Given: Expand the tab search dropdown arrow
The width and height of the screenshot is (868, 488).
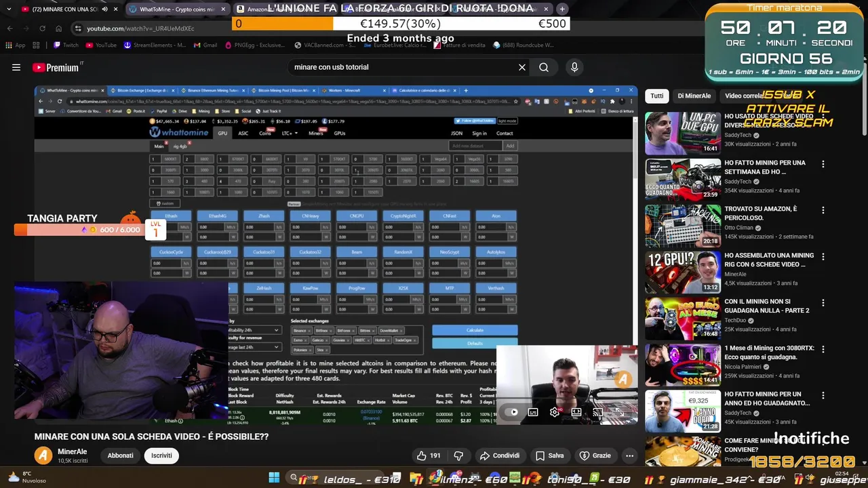Looking at the screenshot, I should pyautogui.click(x=9, y=9).
